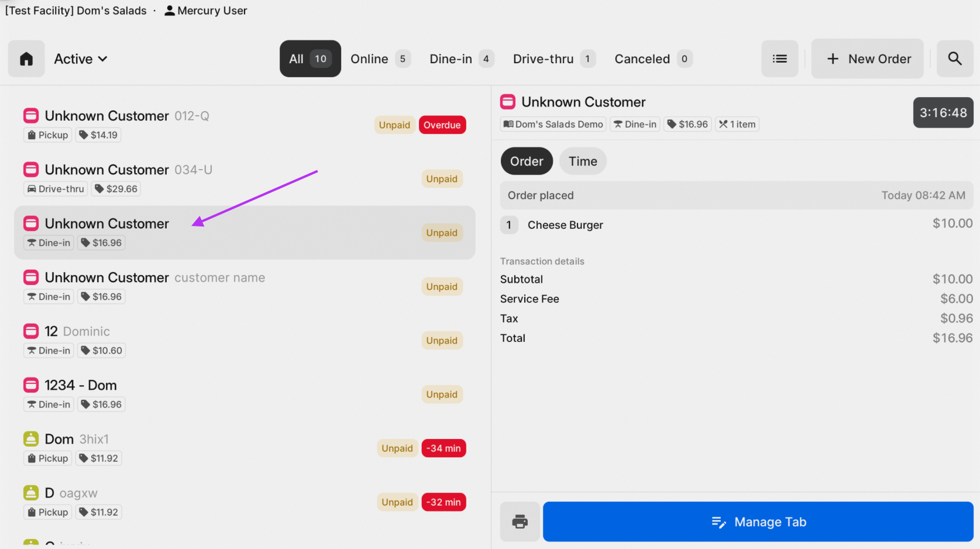
Task: Select the All orders filter
Action: [x=310, y=59]
